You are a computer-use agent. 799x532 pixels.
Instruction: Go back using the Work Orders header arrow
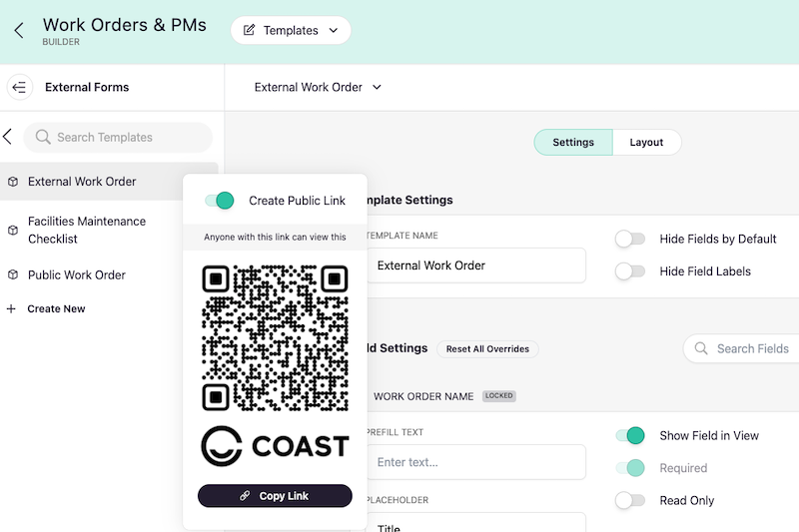coord(19,31)
